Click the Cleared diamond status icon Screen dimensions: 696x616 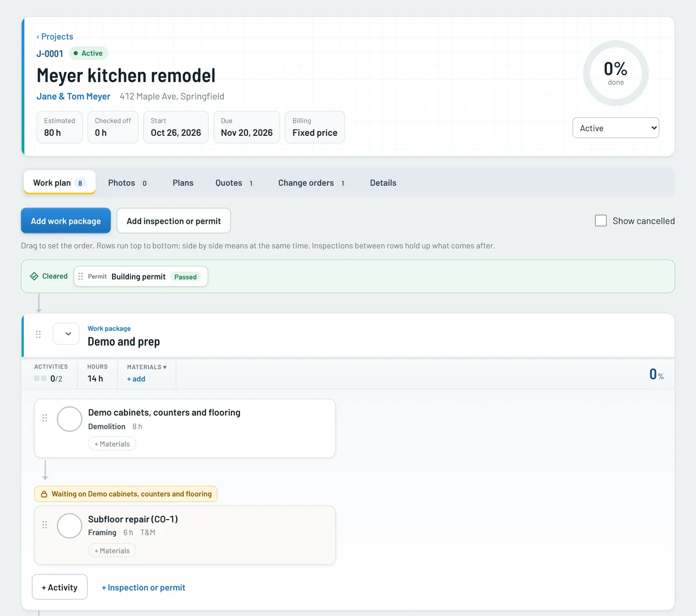point(34,277)
